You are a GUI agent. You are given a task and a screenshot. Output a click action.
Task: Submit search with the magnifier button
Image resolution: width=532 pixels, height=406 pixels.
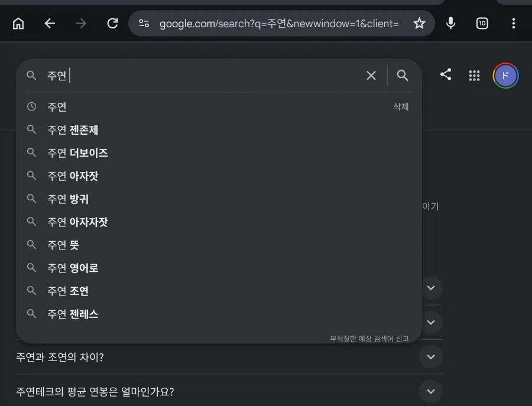coord(403,75)
